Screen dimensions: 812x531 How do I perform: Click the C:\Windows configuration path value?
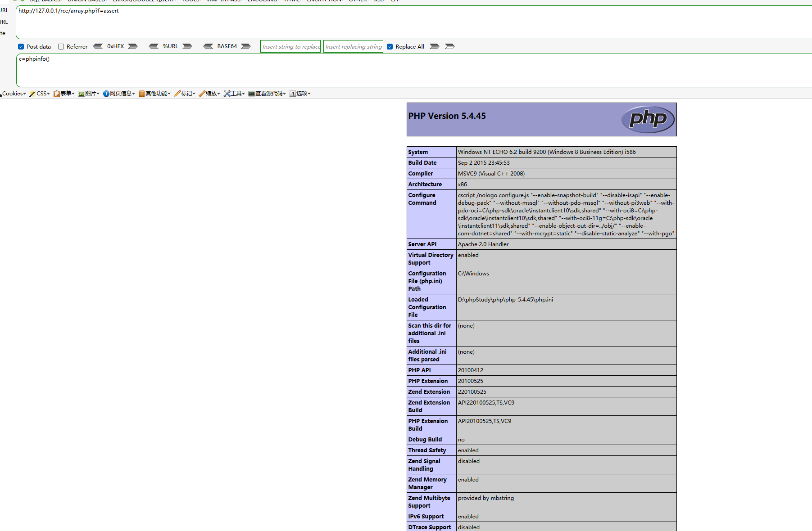473,274
